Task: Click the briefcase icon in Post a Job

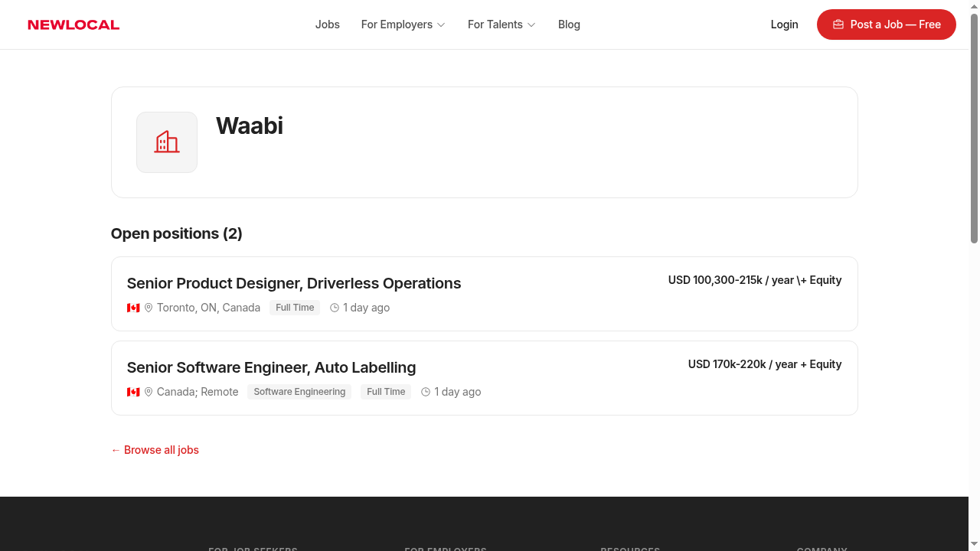Action: coord(838,24)
